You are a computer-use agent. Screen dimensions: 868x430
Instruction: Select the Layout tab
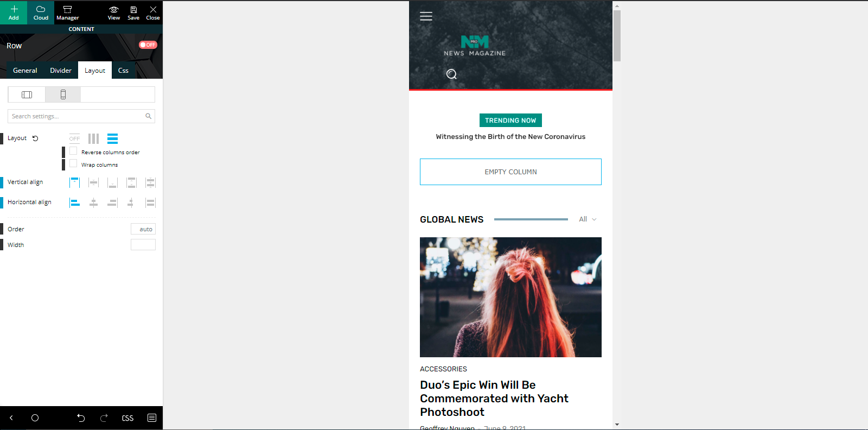click(95, 71)
